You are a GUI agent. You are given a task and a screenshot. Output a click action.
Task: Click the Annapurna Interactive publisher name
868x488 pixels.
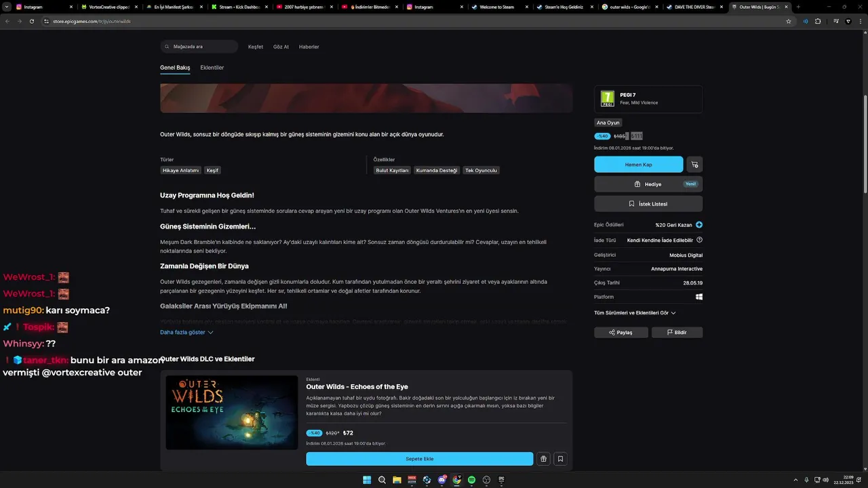tap(677, 269)
